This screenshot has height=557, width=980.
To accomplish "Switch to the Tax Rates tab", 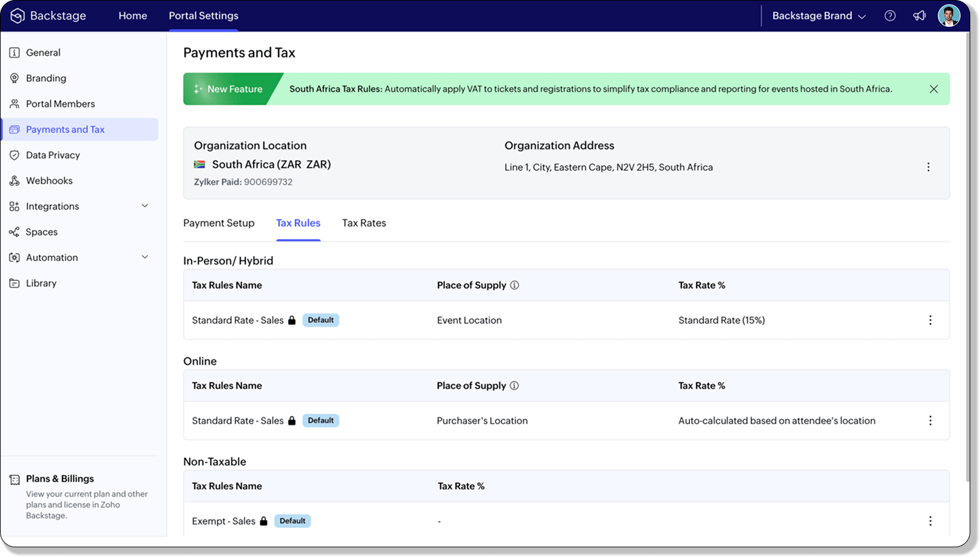I will (x=364, y=223).
